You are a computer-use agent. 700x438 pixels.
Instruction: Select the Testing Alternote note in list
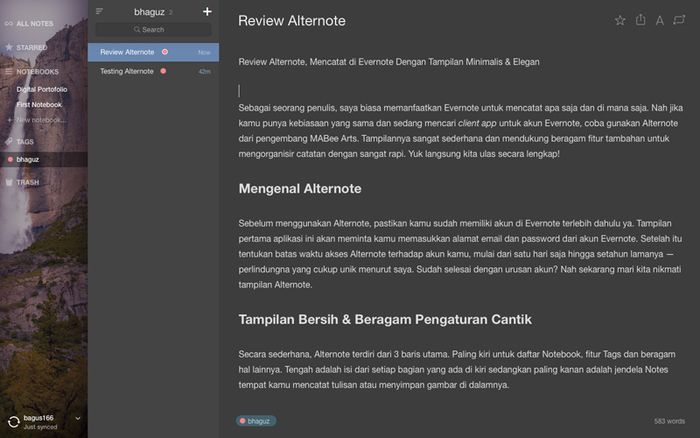click(153, 71)
